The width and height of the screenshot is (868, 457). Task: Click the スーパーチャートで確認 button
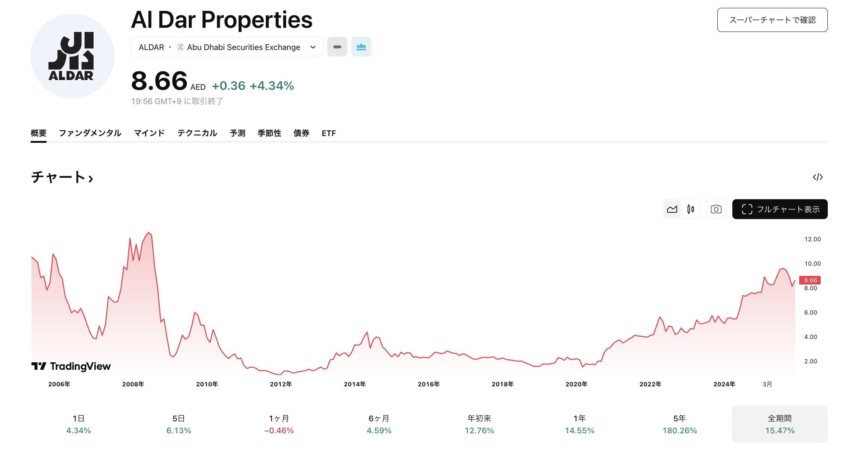pyautogui.click(x=772, y=20)
